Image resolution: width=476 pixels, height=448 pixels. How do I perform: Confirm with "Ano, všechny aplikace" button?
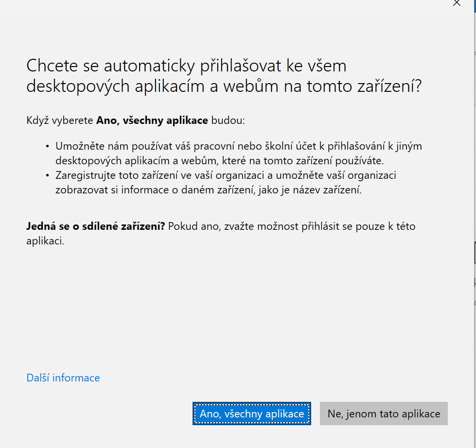coord(251,414)
